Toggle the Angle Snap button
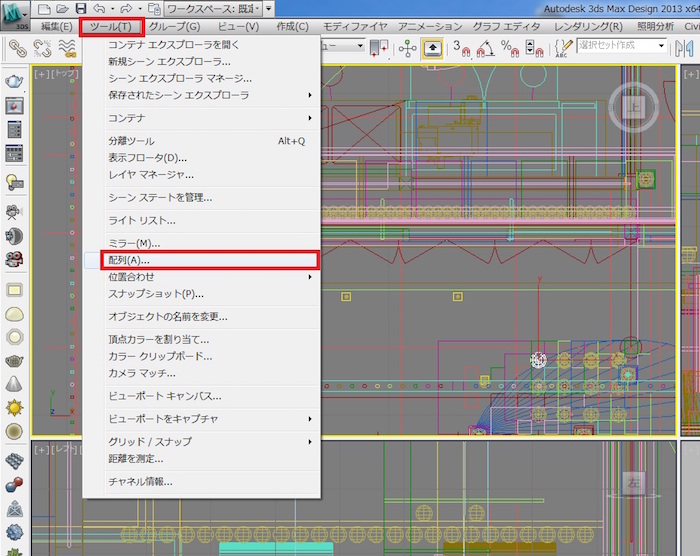 (x=486, y=47)
